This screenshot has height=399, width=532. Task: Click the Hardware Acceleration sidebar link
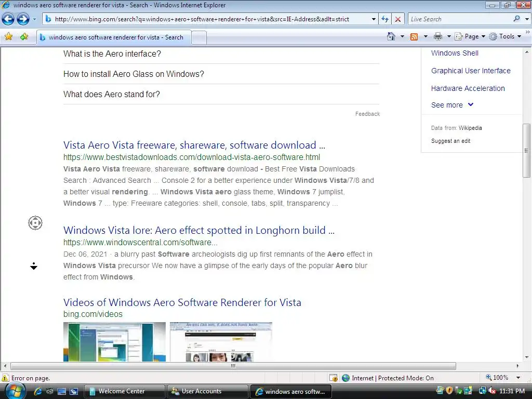pyautogui.click(x=468, y=88)
